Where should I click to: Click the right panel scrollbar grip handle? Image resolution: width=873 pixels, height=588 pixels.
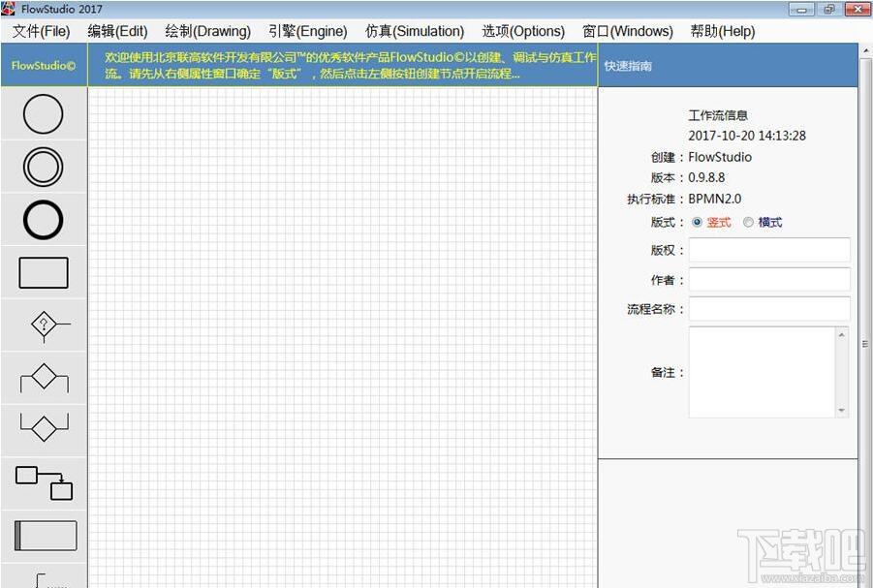coord(866,344)
